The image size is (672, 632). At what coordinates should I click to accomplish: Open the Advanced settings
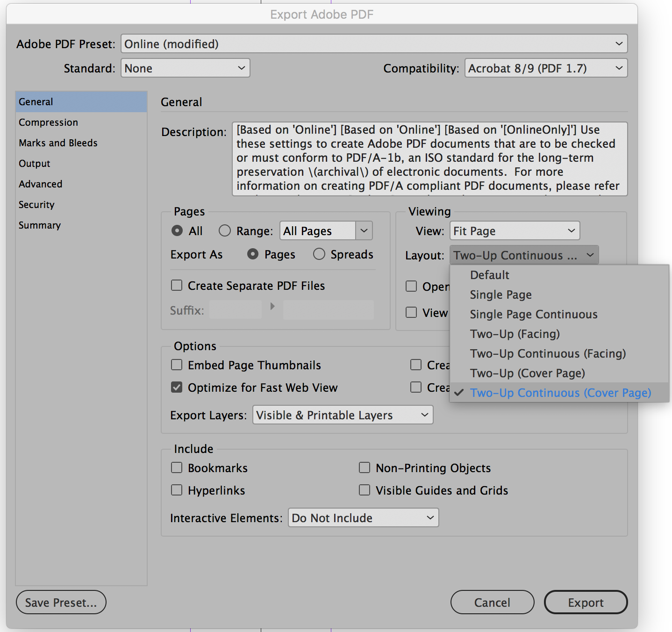(81, 184)
